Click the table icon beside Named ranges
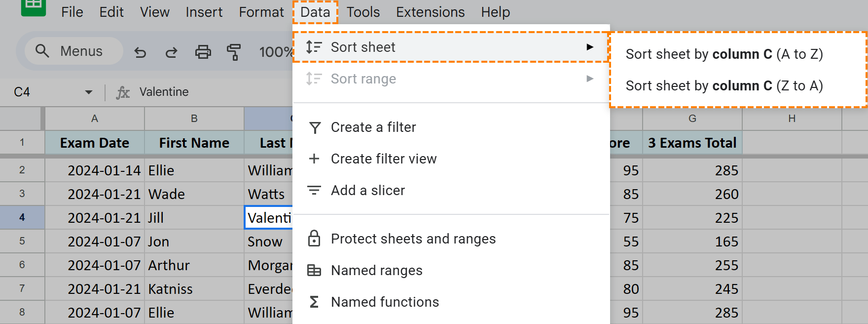868x324 pixels. (x=314, y=270)
